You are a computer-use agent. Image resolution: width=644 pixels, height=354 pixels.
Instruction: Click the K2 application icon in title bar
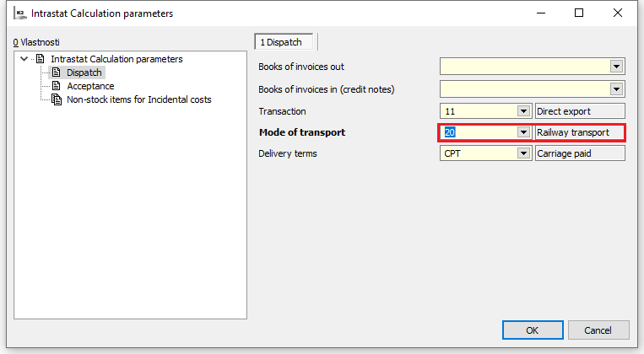17,13
